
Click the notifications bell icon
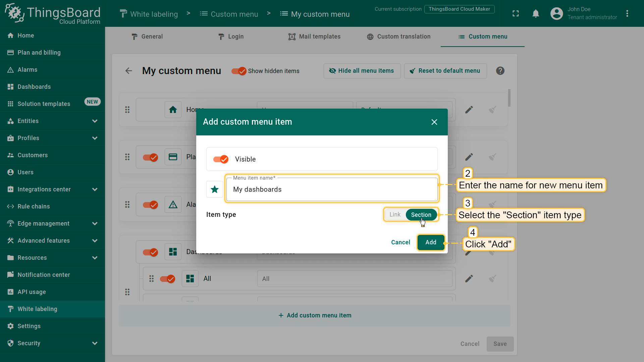pos(536,14)
